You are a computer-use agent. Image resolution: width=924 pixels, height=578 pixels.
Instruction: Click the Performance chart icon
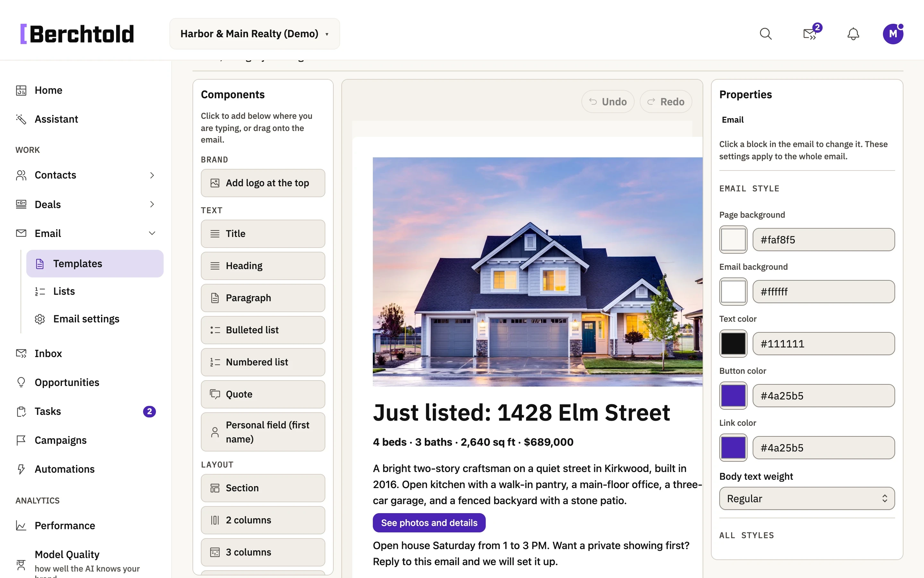click(x=21, y=526)
